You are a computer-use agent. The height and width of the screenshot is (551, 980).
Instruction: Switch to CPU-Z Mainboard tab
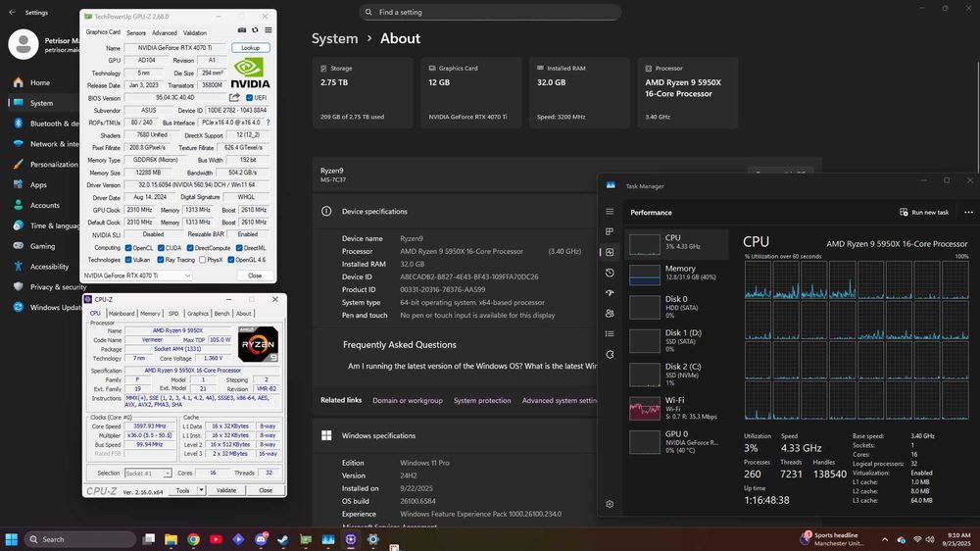pyautogui.click(x=122, y=314)
